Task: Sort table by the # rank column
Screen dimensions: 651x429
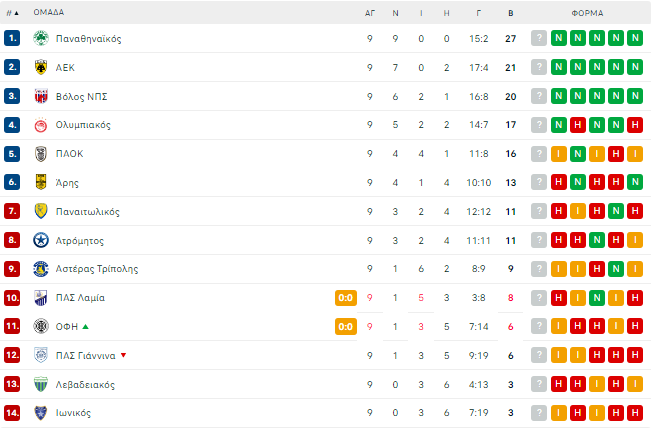Action: click(x=12, y=13)
